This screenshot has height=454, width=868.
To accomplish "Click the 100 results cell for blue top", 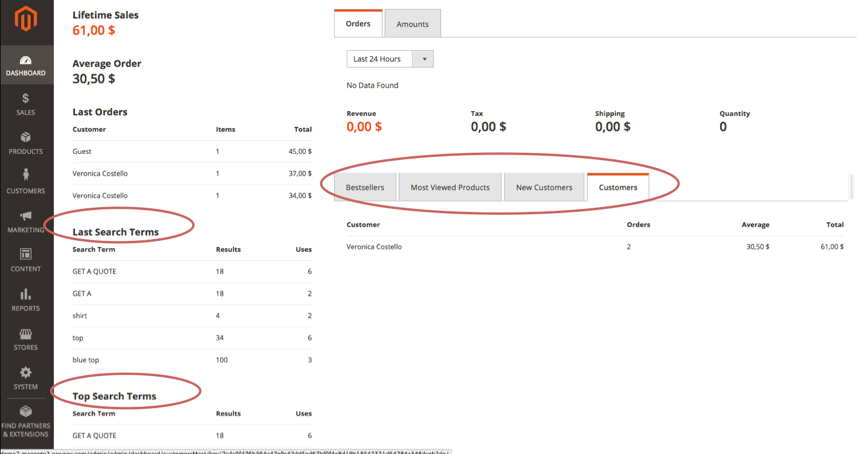I will [222, 360].
